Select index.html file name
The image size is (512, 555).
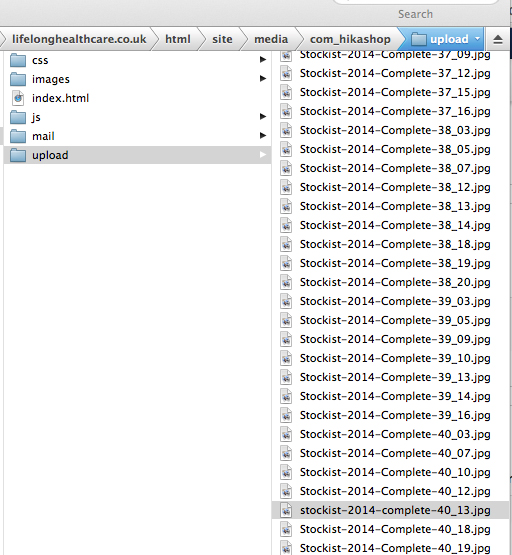pos(61,98)
